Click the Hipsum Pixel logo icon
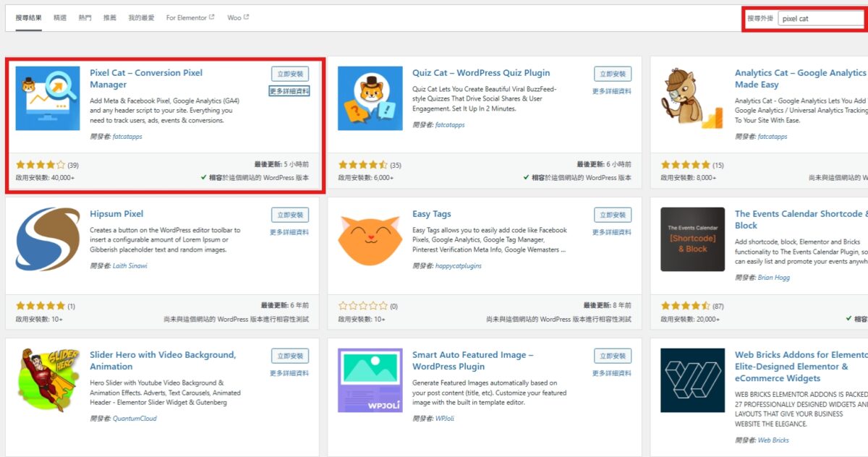868x457 pixels. (48, 239)
